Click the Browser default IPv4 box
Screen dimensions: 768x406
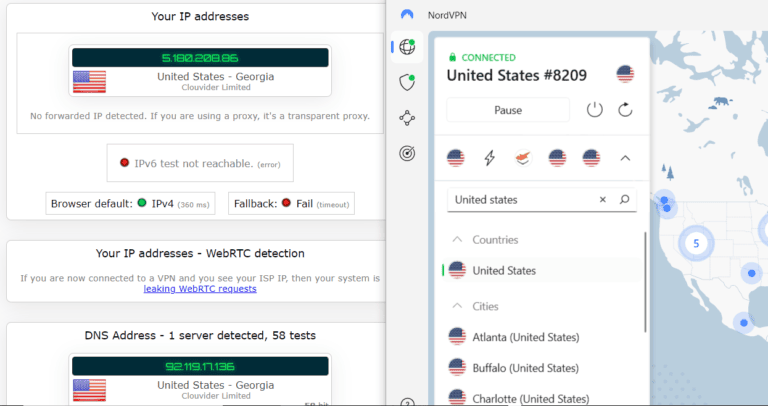(x=130, y=204)
